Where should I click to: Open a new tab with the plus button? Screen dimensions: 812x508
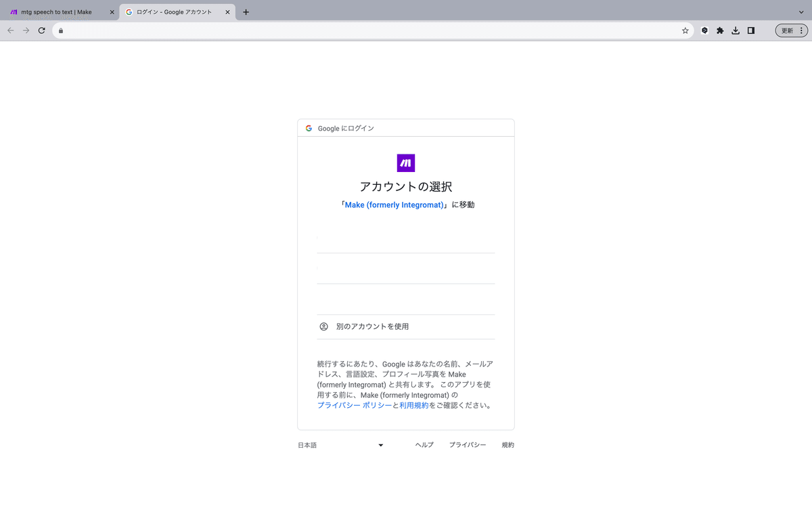(246, 12)
